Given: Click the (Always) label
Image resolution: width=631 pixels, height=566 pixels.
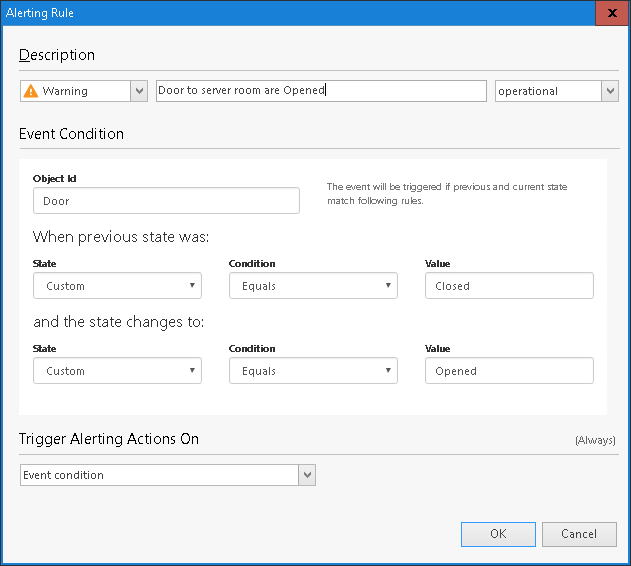Looking at the screenshot, I should 595,440.
